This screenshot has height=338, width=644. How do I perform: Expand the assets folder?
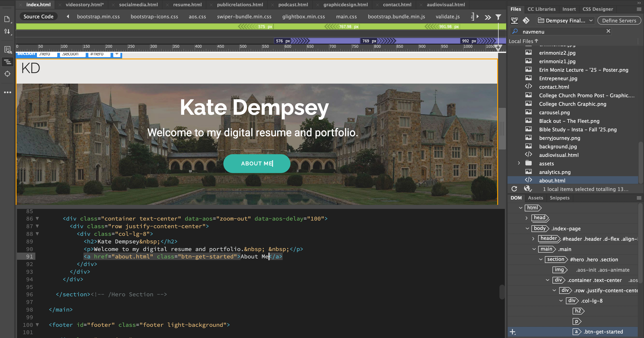point(519,163)
